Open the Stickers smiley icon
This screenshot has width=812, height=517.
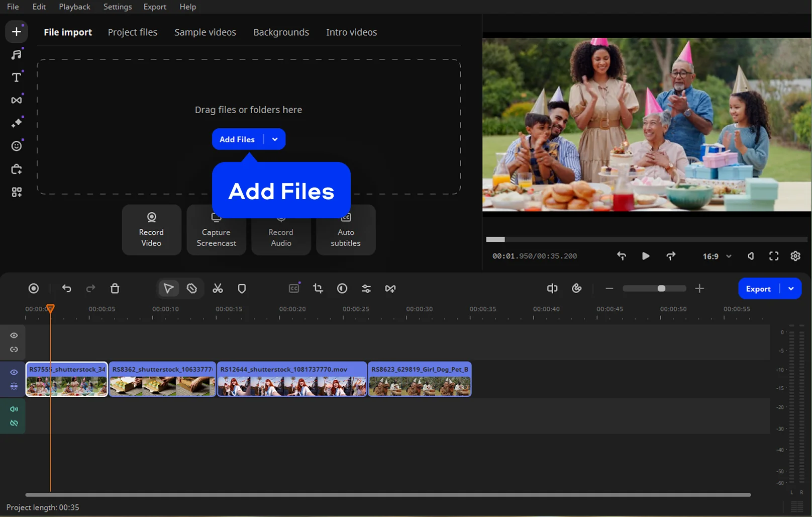(x=17, y=146)
